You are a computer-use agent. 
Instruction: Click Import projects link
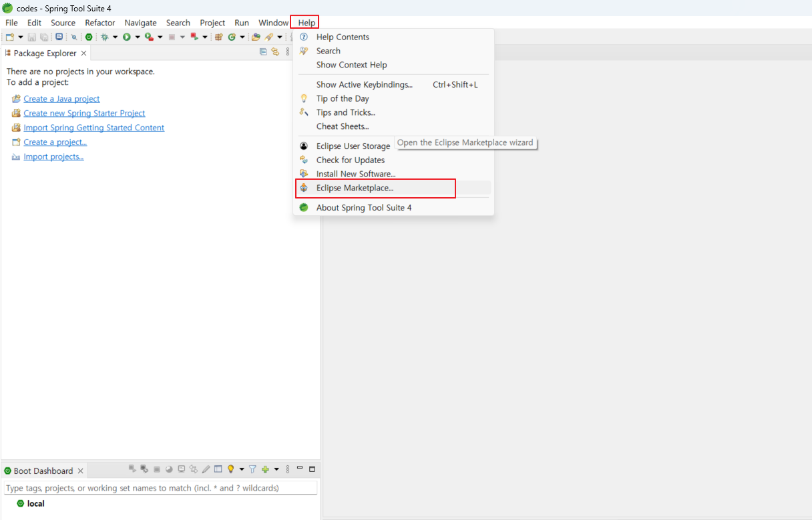53,157
